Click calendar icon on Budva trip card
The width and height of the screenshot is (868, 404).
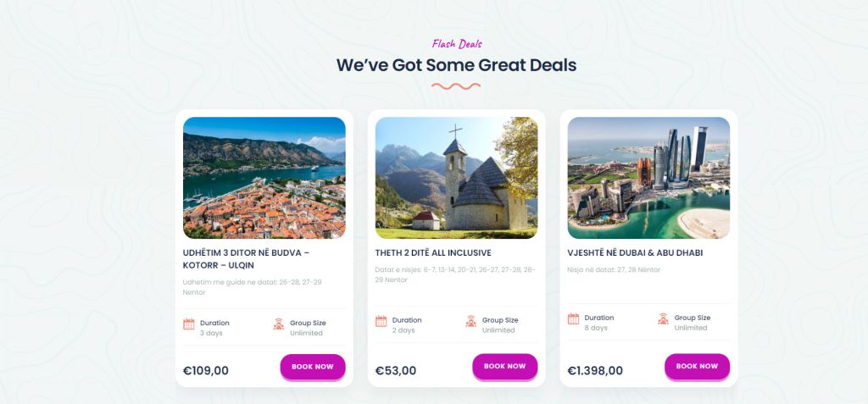(x=189, y=324)
